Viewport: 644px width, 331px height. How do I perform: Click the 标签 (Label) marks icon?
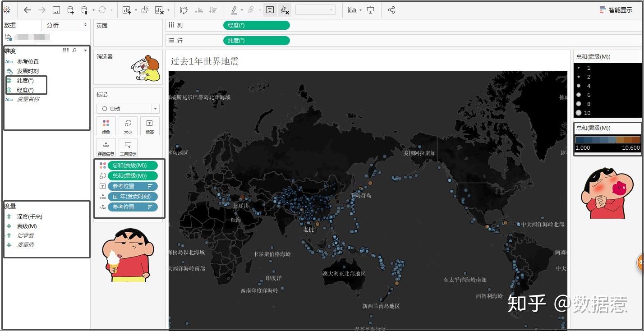150,126
